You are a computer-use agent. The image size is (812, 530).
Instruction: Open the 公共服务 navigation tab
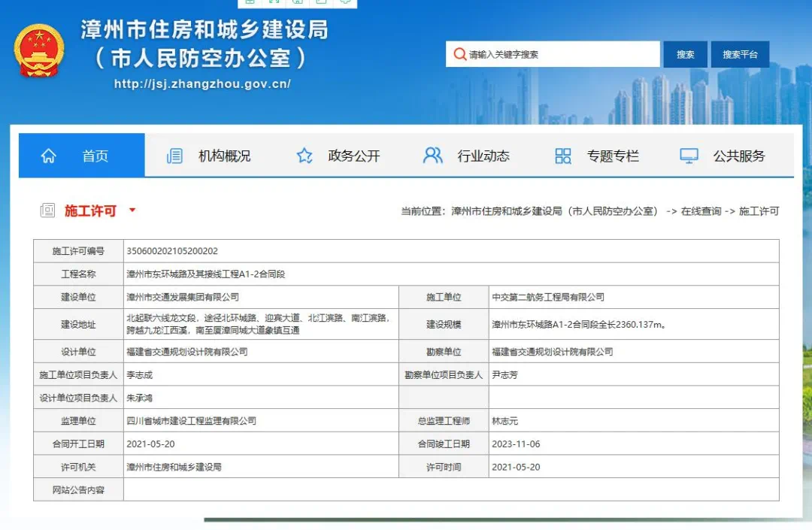pyautogui.click(x=739, y=156)
